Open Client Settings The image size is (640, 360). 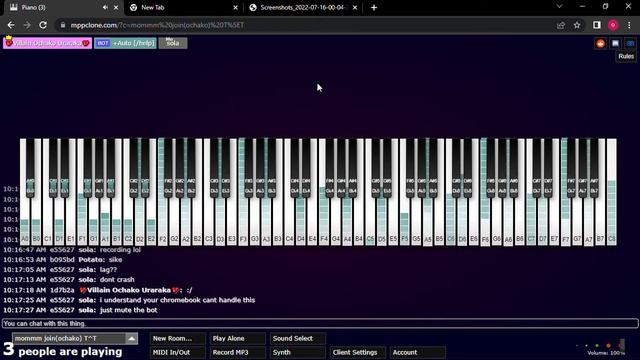point(357,352)
